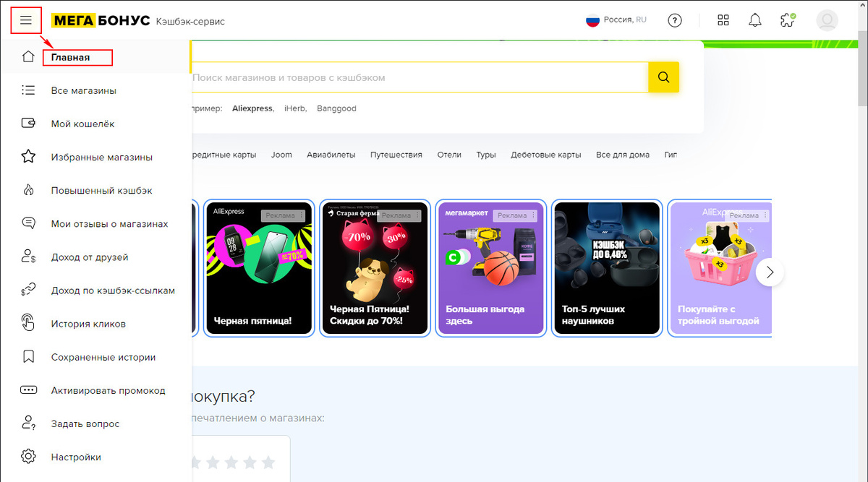868x482 pixels.
Task: Open the Большая выгода здесь story card
Action: [x=490, y=268]
